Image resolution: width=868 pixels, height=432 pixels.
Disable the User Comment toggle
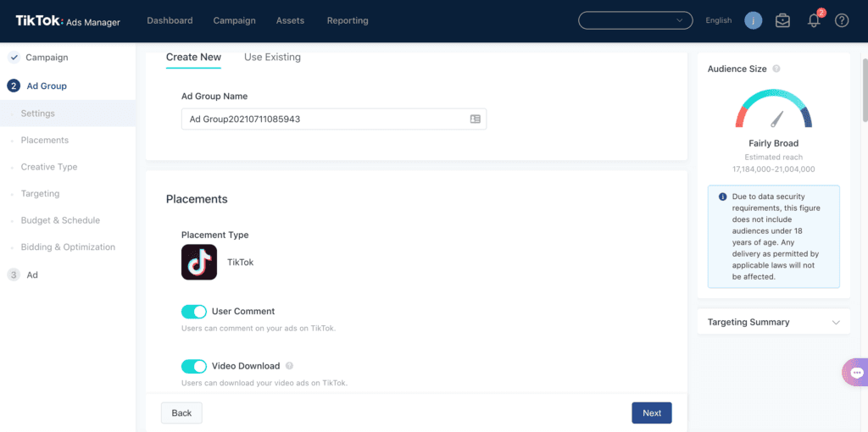click(x=194, y=312)
